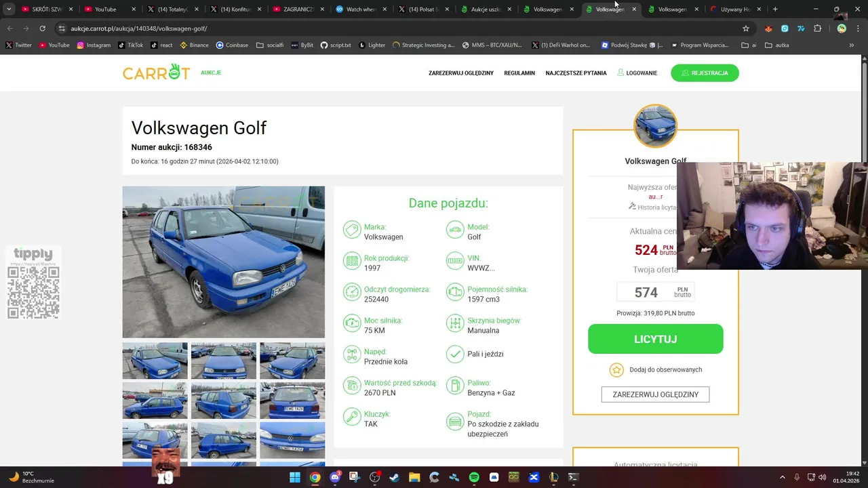Open the terminal icon on the taskbar
Screen dimensions: 868x488
pos(574,477)
